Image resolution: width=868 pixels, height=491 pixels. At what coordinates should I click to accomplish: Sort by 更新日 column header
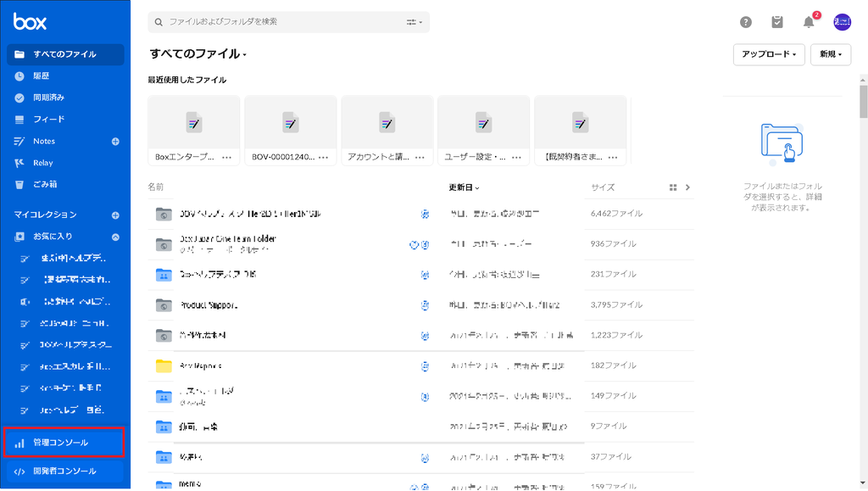464,187
